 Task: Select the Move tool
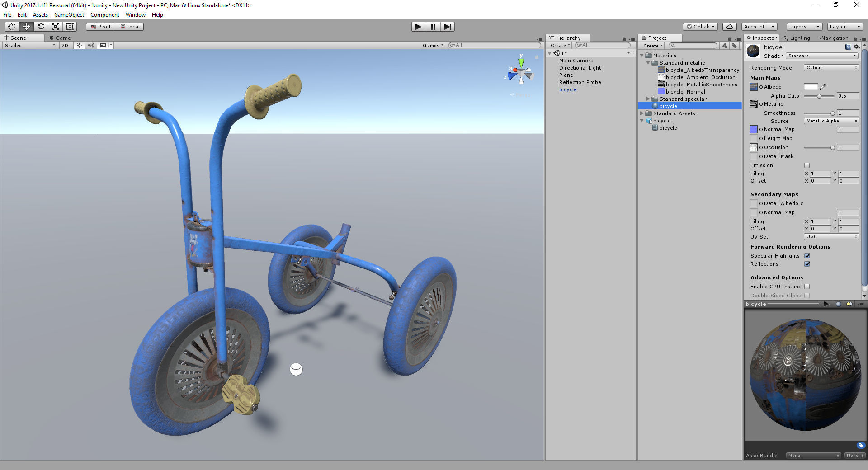26,27
